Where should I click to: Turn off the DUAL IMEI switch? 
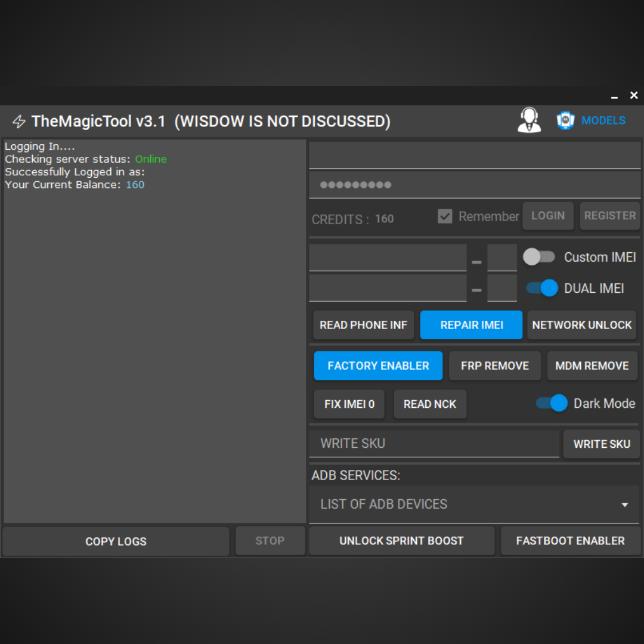tap(541, 288)
